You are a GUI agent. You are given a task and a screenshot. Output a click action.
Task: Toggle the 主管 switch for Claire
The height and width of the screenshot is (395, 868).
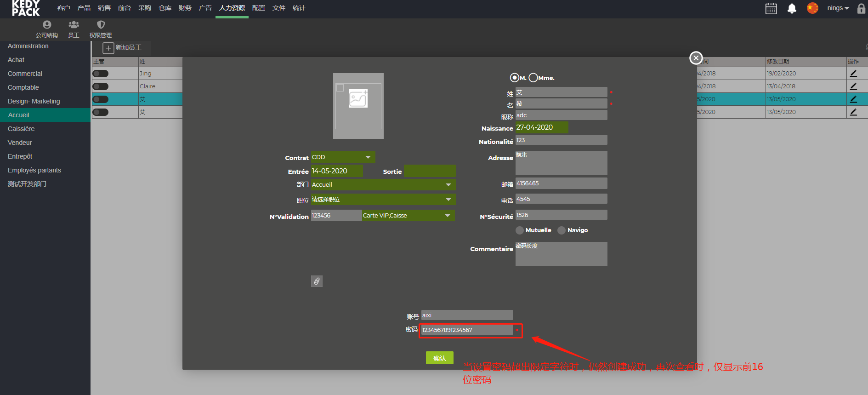(x=100, y=86)
